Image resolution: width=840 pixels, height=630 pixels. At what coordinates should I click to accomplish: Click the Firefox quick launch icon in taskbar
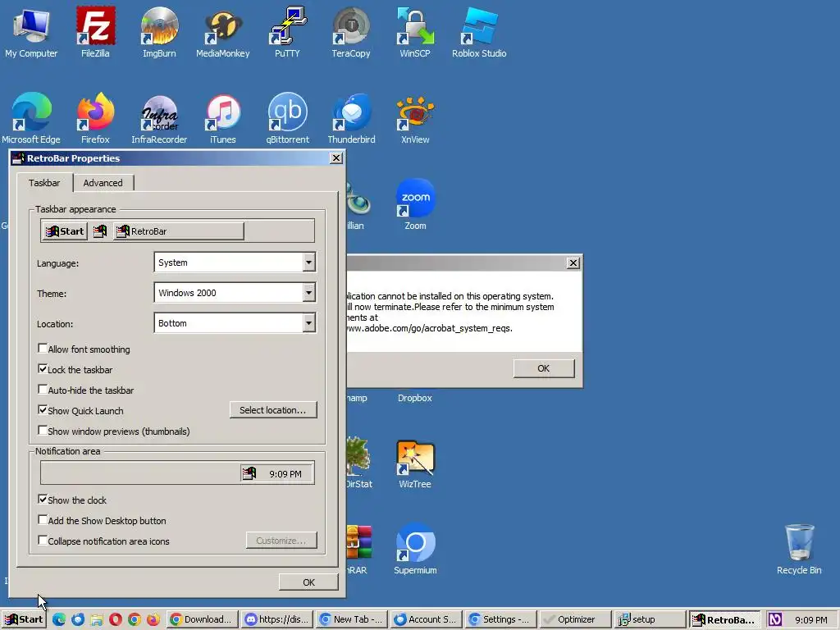pos(153,620)
